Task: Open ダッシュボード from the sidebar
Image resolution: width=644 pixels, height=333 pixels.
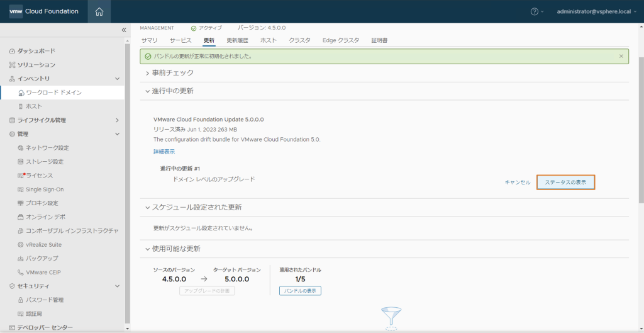Action: point(36,51)
